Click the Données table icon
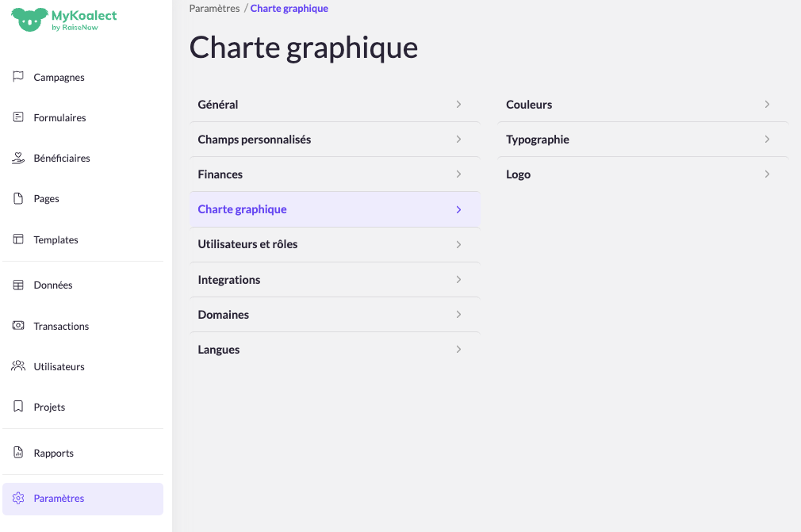This screenshot has height=532, width=801. pyautogui.click(x=18, y=285)
